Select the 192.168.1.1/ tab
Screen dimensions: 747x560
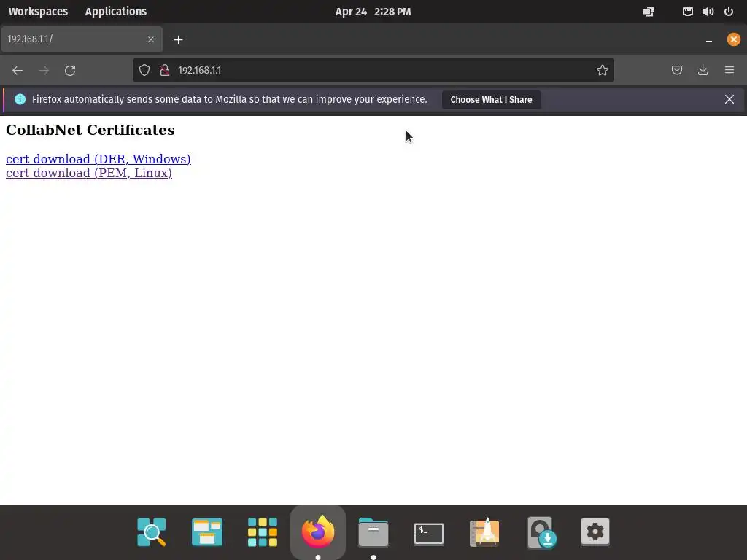[x=82, y=39]
